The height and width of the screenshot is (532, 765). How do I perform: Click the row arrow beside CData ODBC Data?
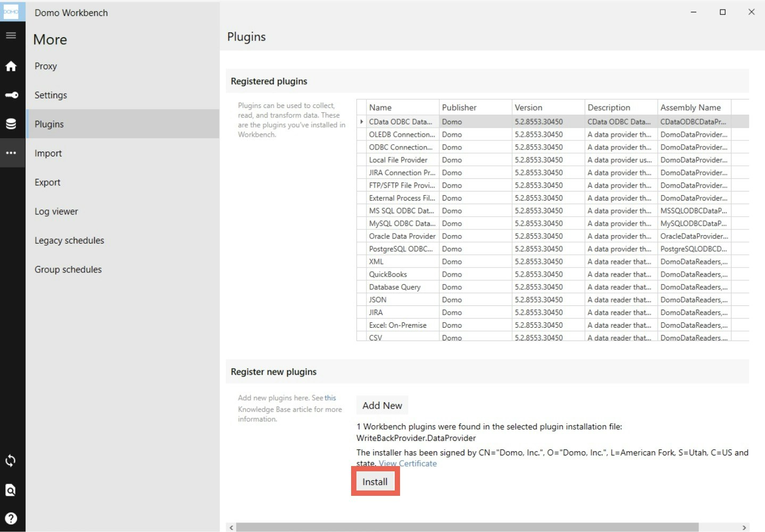click(x=362, y=122)
